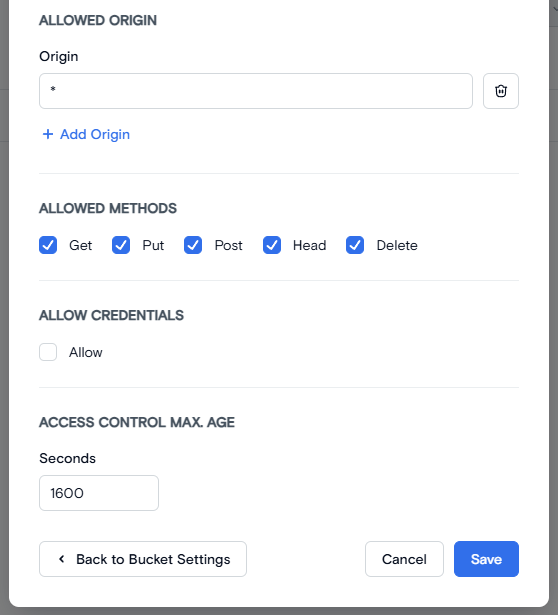Toggle the Head method checkbox

pos(272,245)
